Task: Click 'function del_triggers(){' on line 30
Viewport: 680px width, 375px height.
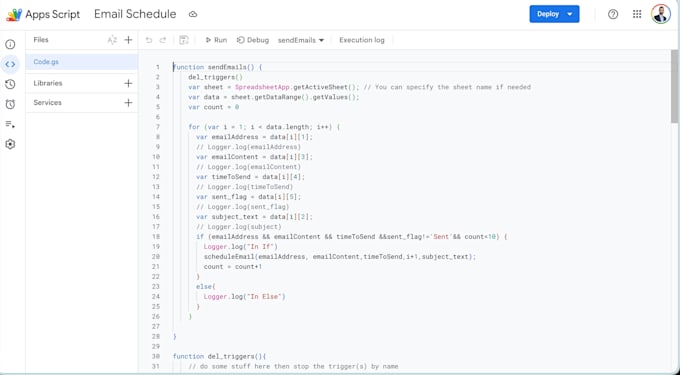Action: pos(219,356)
